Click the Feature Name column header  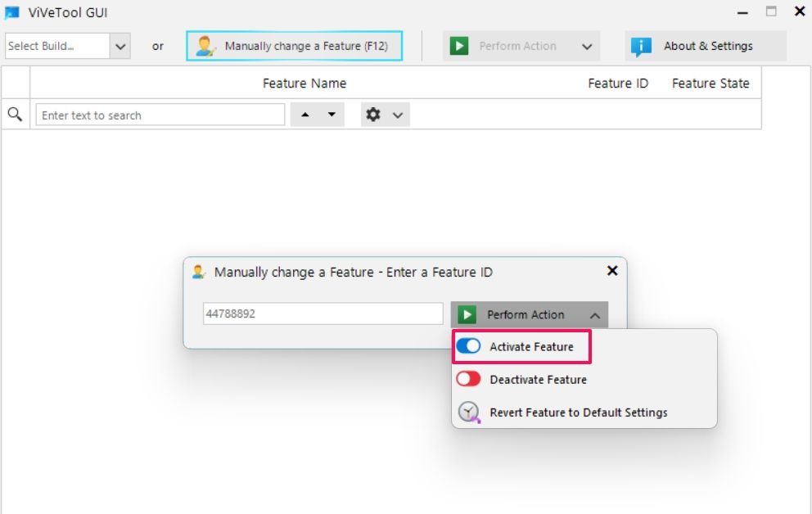click(304, 83)
